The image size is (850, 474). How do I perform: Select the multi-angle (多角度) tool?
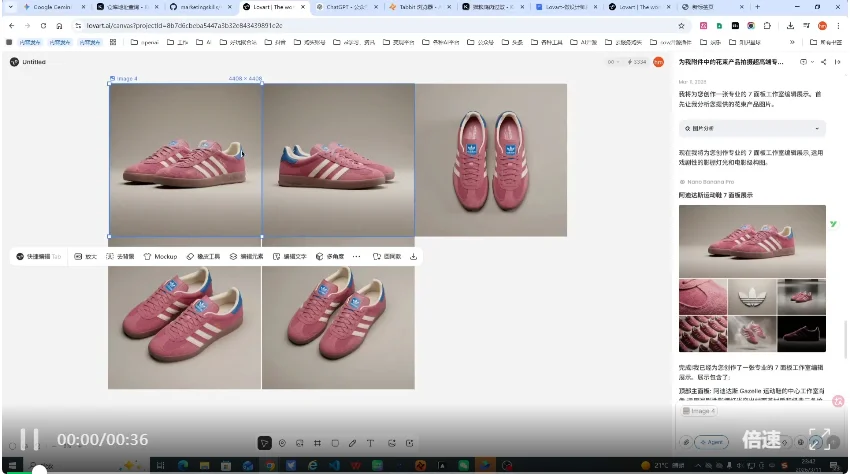coord(330,257)
